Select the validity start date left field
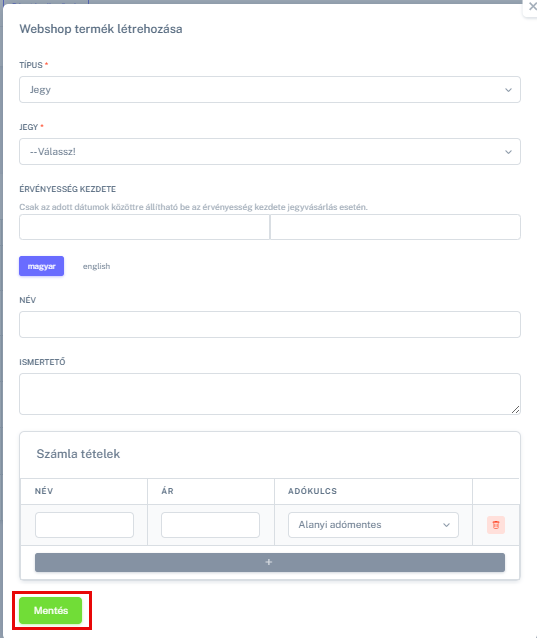Screen dimensions: 537x638 [x=144, y=227]
